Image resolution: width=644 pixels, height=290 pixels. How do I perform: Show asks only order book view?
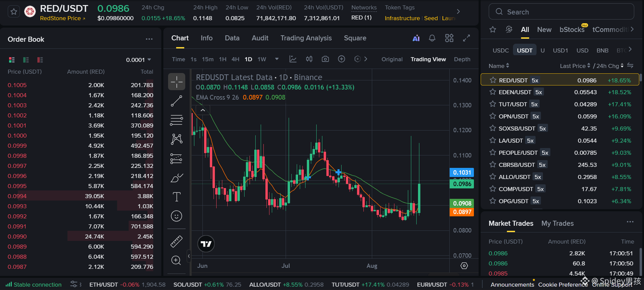tap(40, 60)
